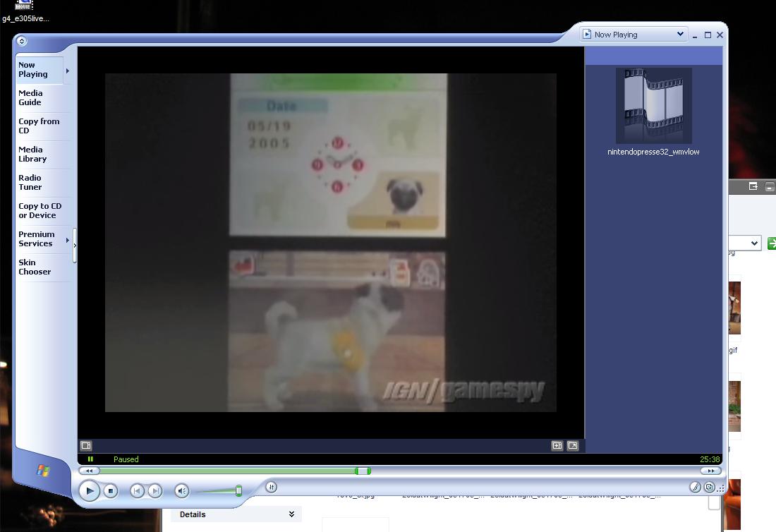Open the g4_e305live movie desktop icon

point(25,11)
